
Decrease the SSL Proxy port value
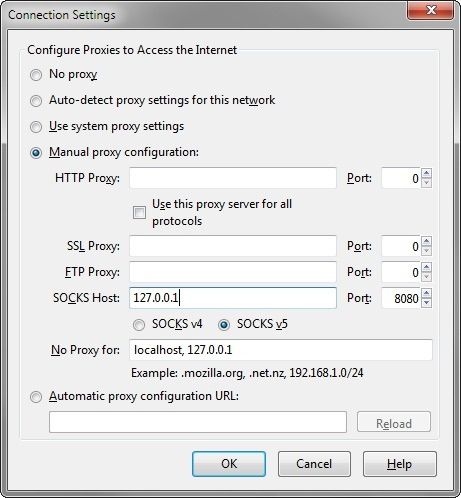(426, 251)
